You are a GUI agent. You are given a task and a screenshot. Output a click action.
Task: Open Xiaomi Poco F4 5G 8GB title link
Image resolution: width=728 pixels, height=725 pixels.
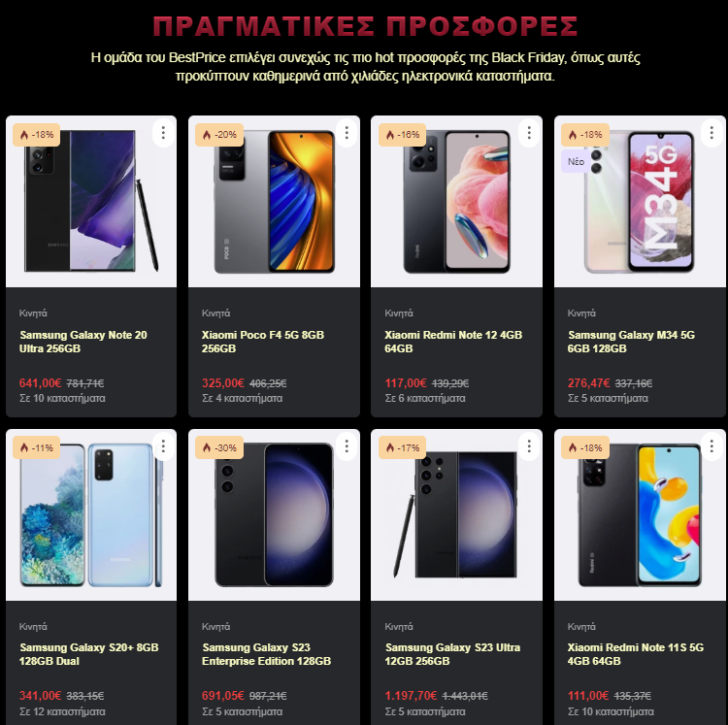point(263,342)
